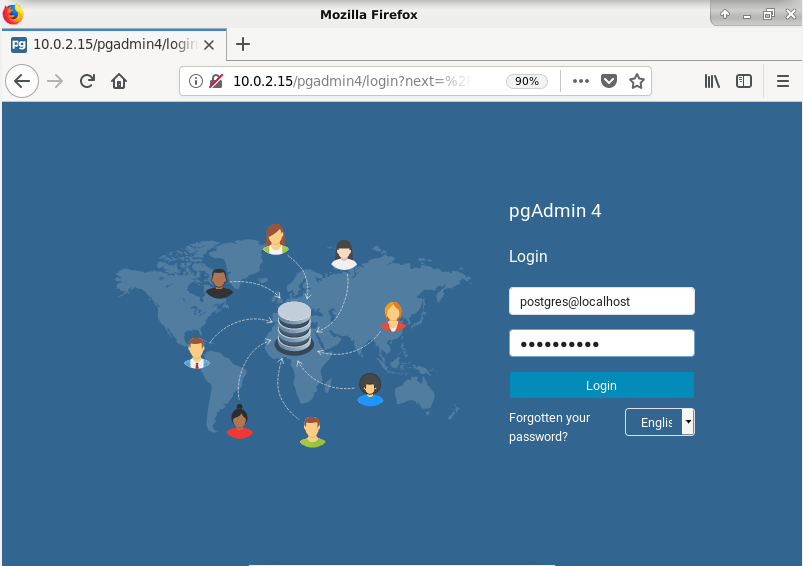Reload the current page

87,81
